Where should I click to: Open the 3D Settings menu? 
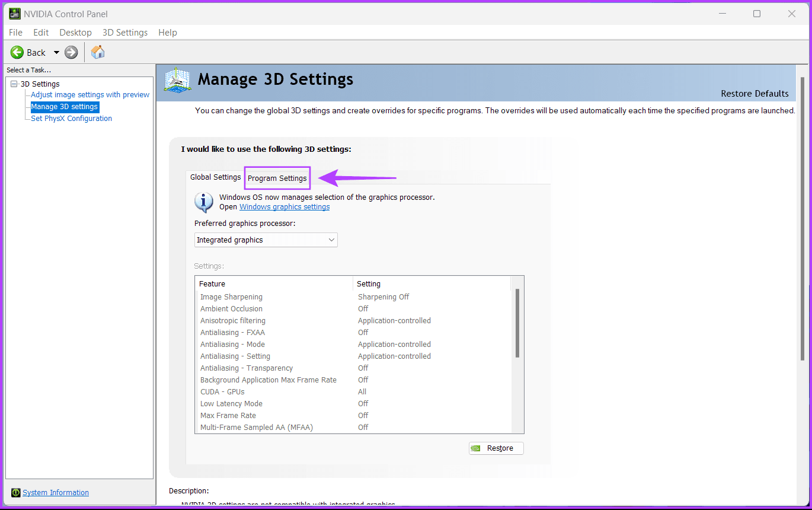point(125,33)
